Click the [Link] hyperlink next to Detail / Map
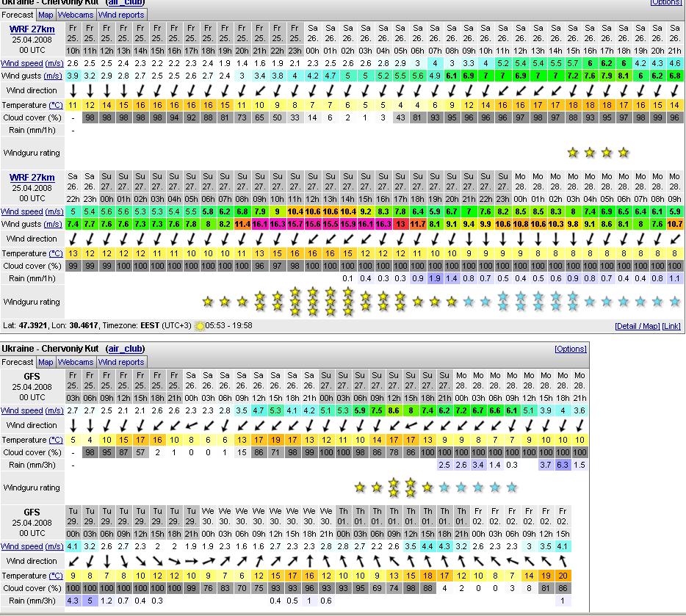Image resolution: width=686 pixels, height=616 pixels. [x=671, y=326]
